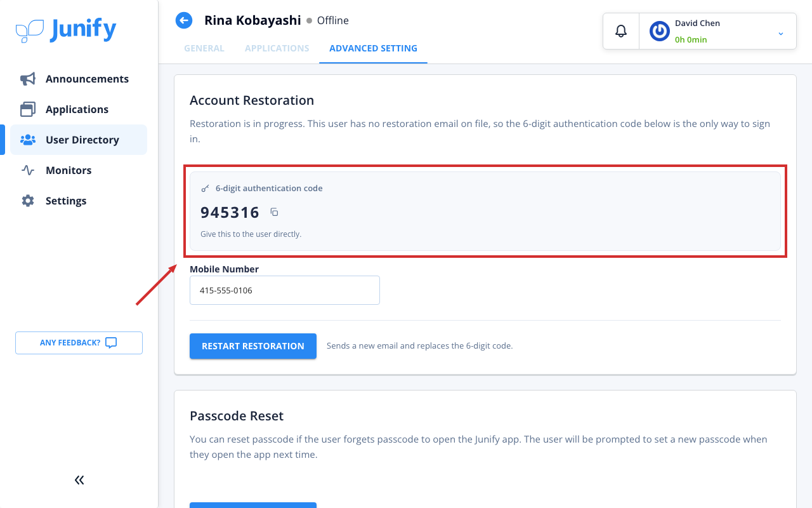This screenshot has height=508, width=812.
Task: Click the key icon beside authentication code label
Action: pos(205,189)
